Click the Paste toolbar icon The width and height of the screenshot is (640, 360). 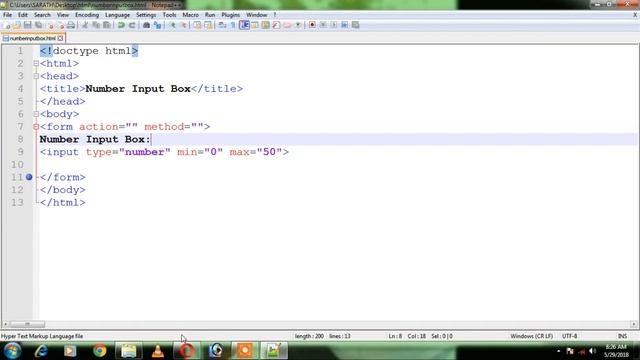pyautogui.click(x=107, y=25)
